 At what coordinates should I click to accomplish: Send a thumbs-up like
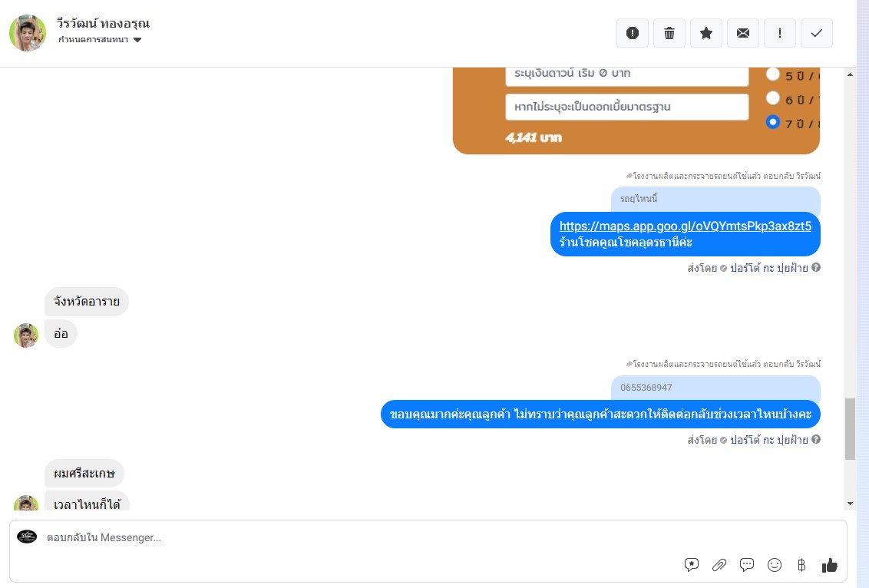point(830,565)
